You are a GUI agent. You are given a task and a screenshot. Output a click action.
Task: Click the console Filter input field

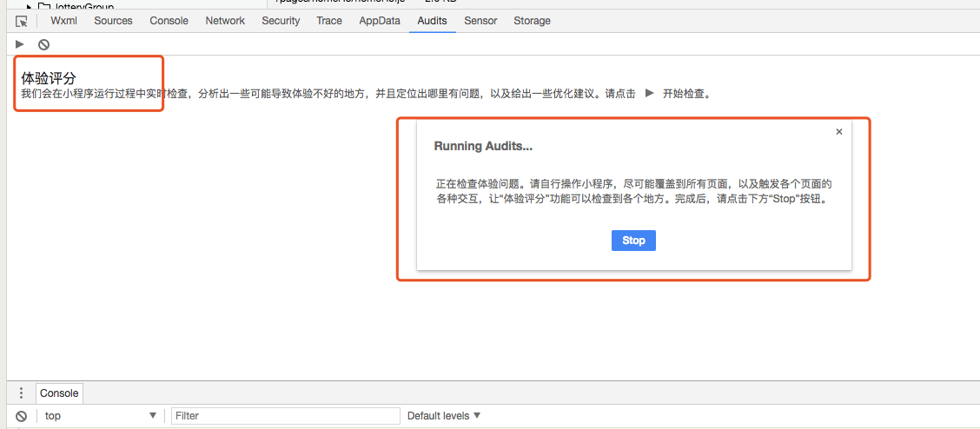click(286, 416)
